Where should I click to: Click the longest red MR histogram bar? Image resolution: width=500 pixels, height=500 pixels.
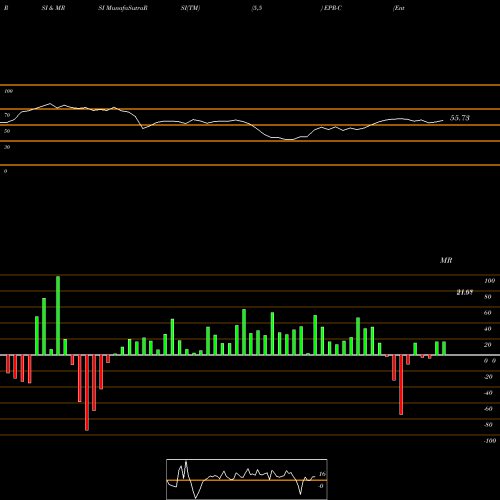(87, 393)
